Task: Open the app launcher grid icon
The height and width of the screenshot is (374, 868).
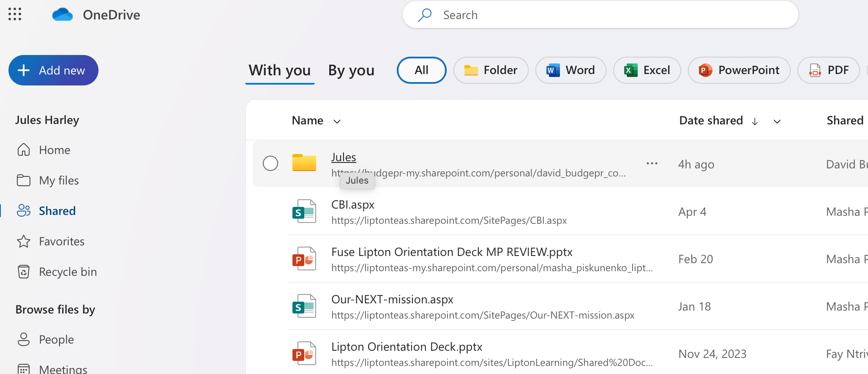Action: pyautogui.click(x=15, y=14)
